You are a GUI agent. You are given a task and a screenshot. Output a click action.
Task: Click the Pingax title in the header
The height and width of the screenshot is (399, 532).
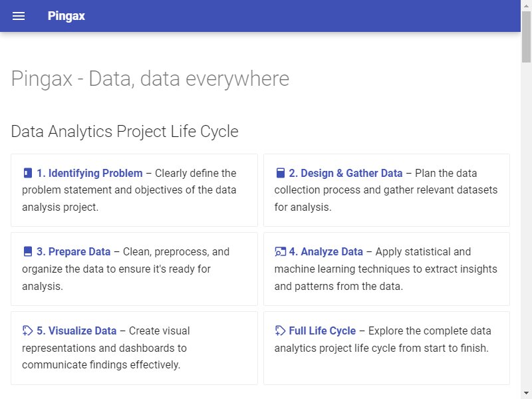[x=66, y=16]
